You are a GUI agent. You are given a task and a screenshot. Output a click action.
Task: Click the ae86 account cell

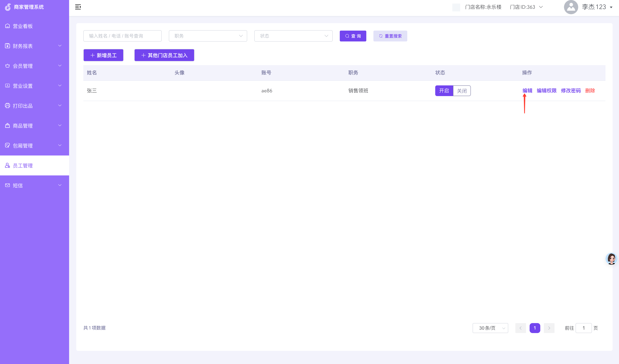pyautogui.click(x=267, y=91)
